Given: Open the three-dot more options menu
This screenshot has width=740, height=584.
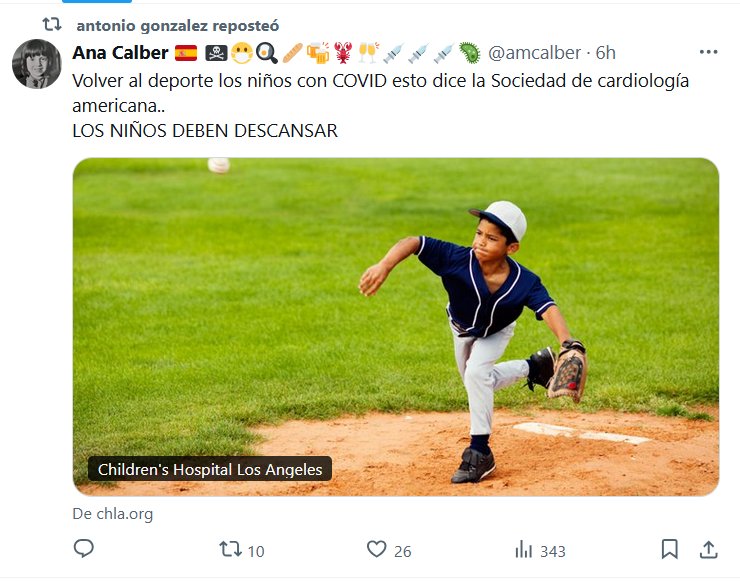Looking at the screenshot, I should click(x=708, y=52).
